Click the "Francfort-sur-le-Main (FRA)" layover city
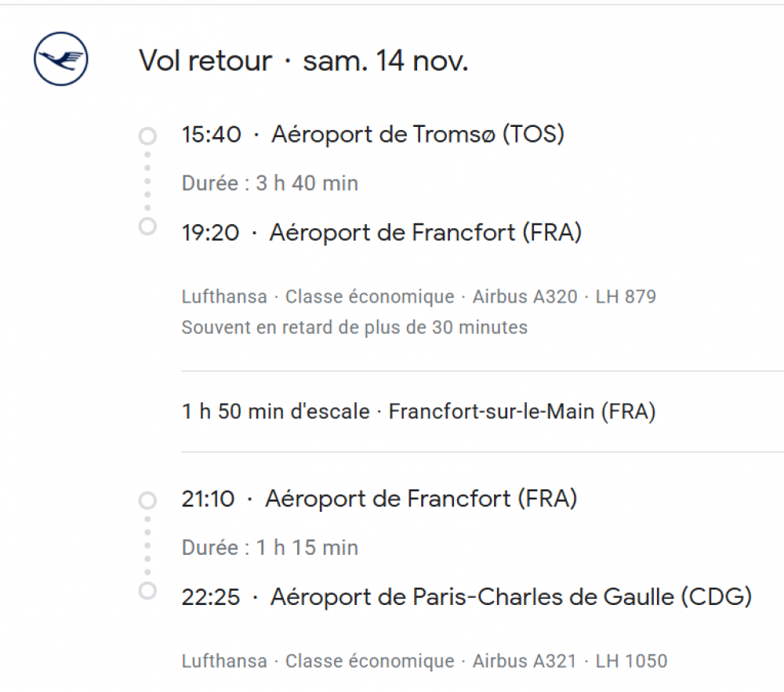Screen dimensions: 784x692 click(x=522, y=411)
